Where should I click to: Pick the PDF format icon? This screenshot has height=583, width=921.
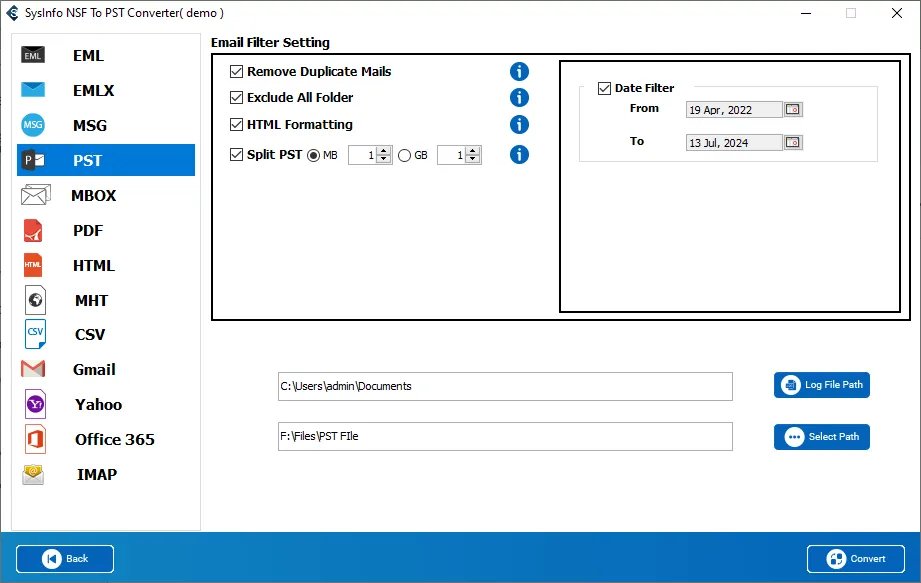pyautogui.click(x=33, y=230)
